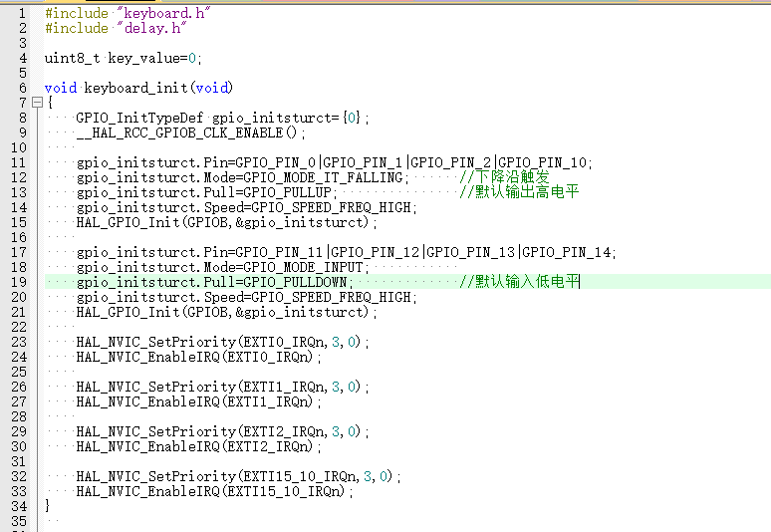
Task: Click HAL_NVIC_EnableIRQ(EXTI0_IRQn) line
Action: pyautogui.click(x=198, y=357)
